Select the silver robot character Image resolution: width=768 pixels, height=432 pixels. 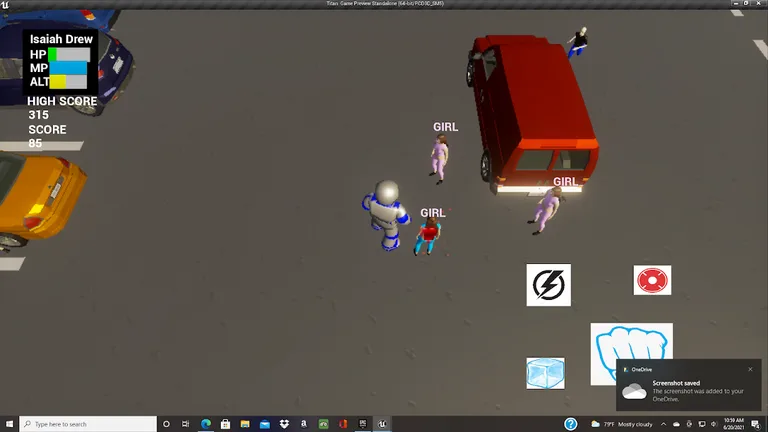click(386, 213)
